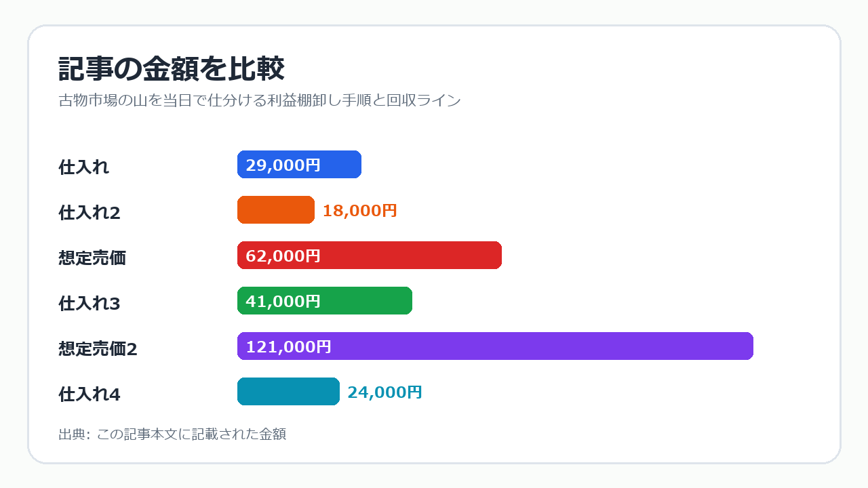Click the title 記事の金額を比較
The width and height of the screenshot is (868, 488).
(x=172, y=69)
